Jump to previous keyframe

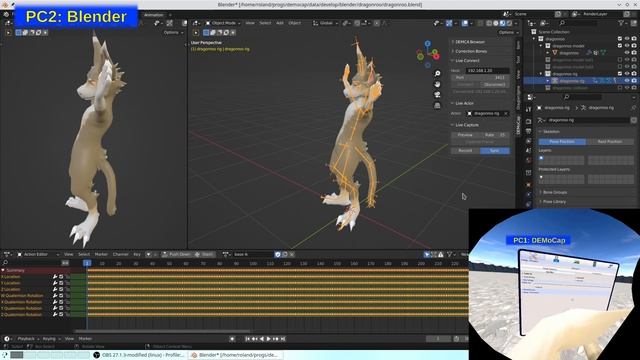(x=254, y=339)
